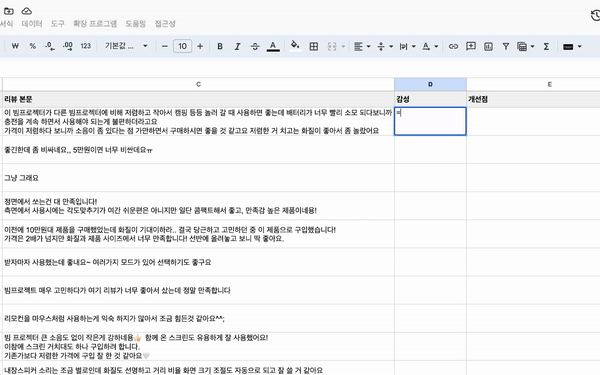The width and height of the screenshot is (600, 375).
Task: Open the font family dropdown 기본값
Action: (x=126, y=46)
